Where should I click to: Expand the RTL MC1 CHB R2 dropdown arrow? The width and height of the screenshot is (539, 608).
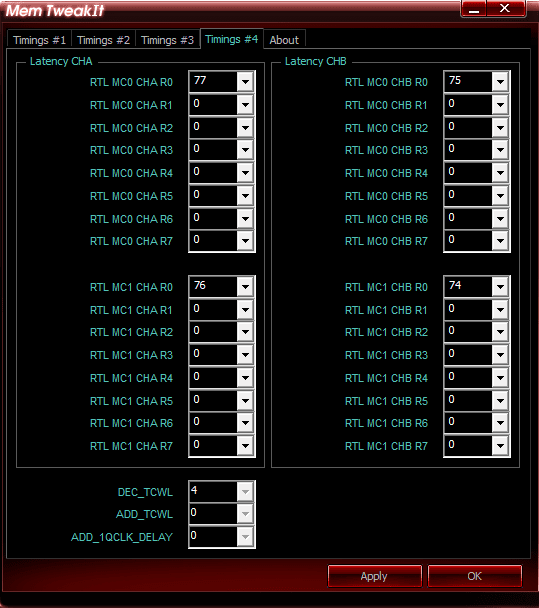[x=500, y=332]
